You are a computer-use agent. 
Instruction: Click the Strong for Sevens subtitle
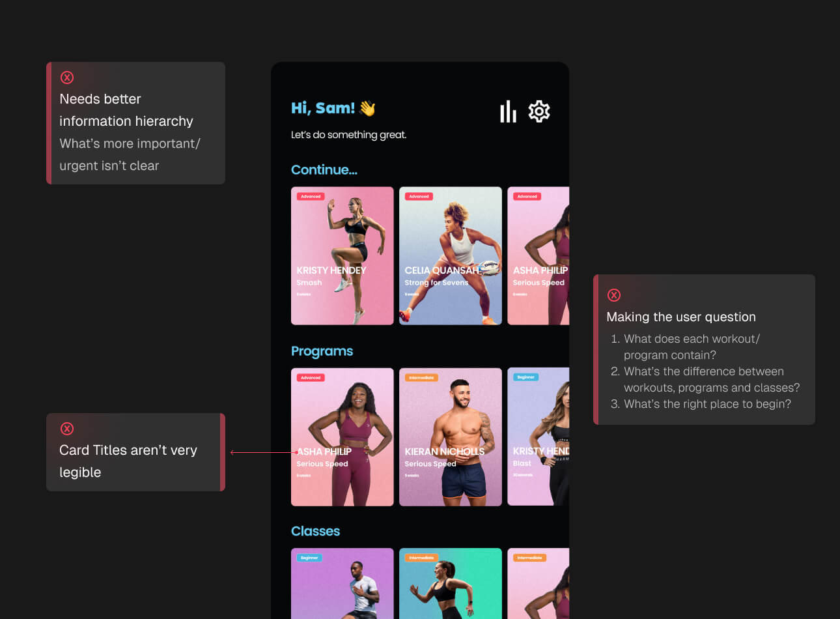(436, 283)
